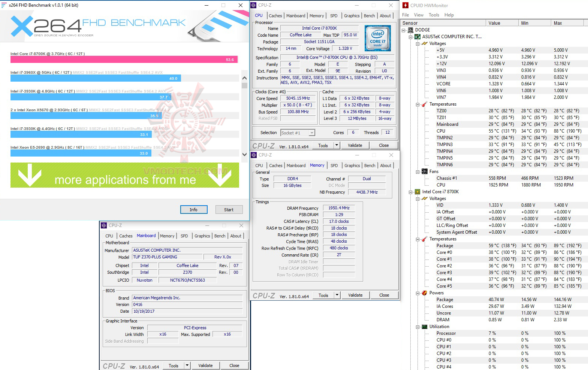This screenshot has width=588, height=370.
Task: Click the Utilization icon in HWMonitor
Action: pyautogui.click(x=425, y=327)
